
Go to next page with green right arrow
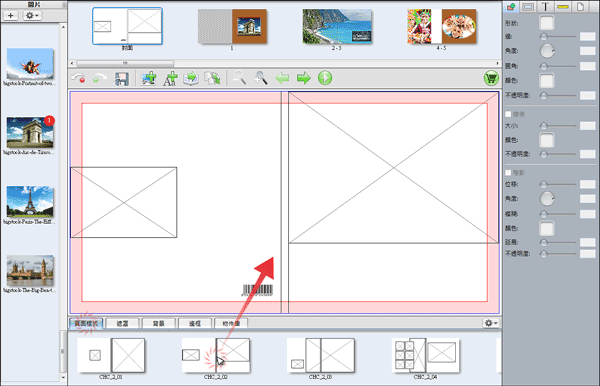pyautogui.click(x=304, y=78)
